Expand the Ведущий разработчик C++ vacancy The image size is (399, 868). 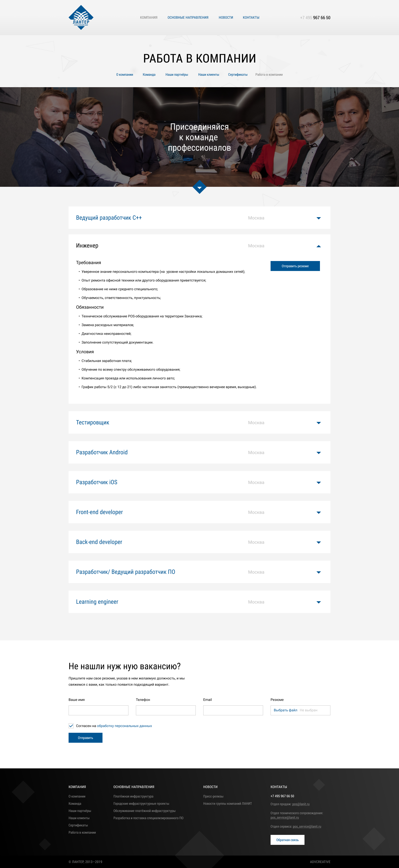(318, 218)
